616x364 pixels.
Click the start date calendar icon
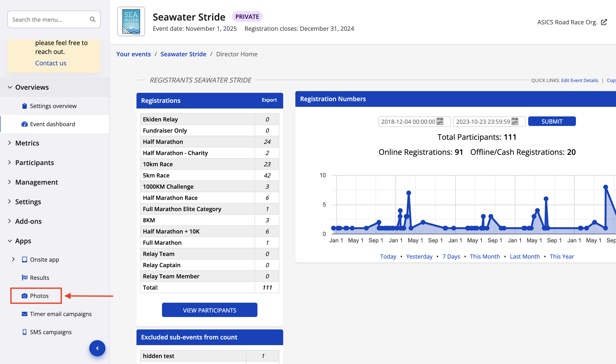click(x=440, y=121)
